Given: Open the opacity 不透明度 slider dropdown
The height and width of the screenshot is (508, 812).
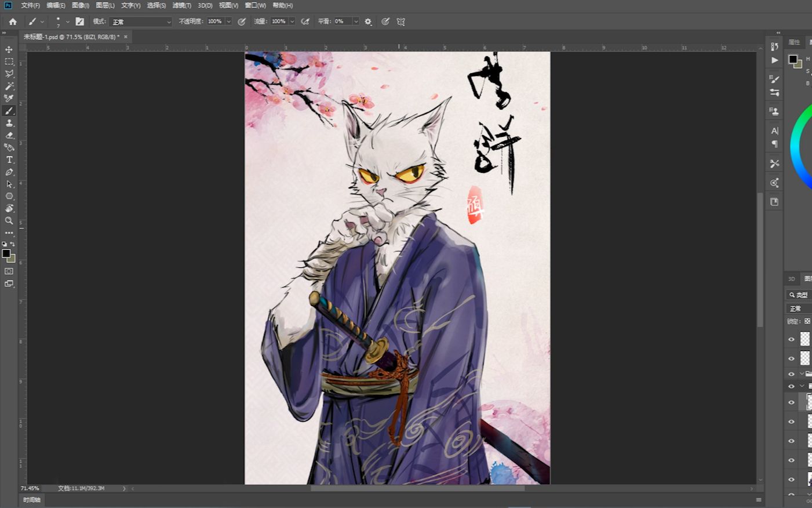Looking at the screenshot, I should [228, 21].
